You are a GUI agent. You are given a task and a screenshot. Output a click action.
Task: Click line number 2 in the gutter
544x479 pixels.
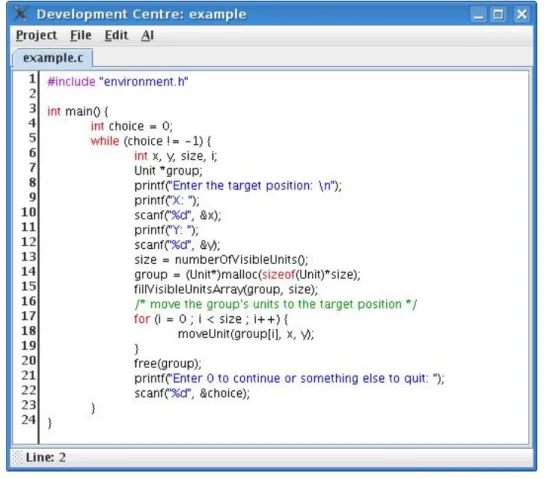point(32,94)
